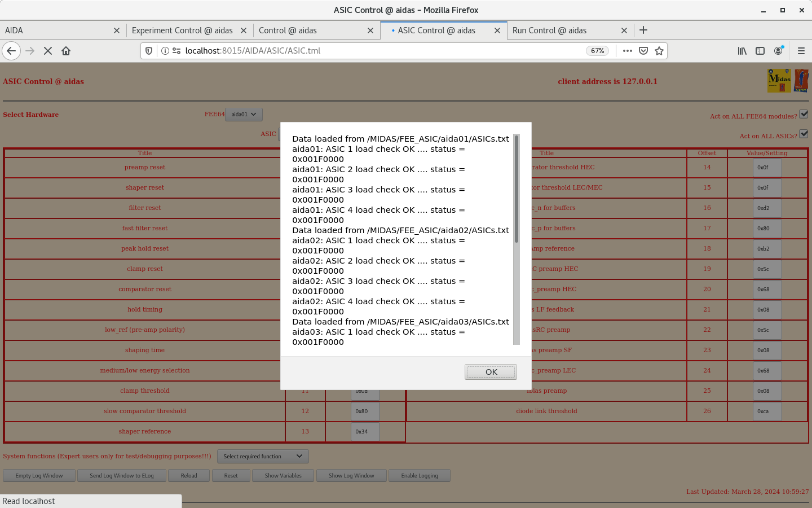Screen dimensions: 812x508
Task: Switch to Experiment Control @ aidas tab
Action: pos(189,30)
